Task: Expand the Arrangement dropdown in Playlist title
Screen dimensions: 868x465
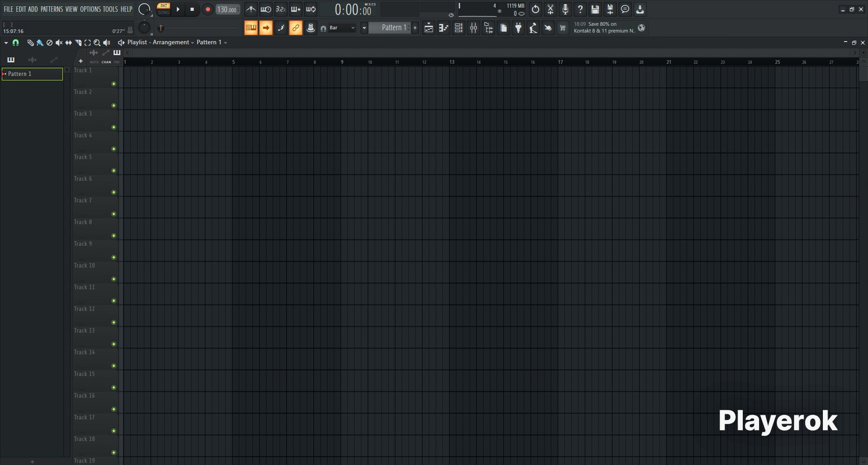Action: tap(192, 43)
